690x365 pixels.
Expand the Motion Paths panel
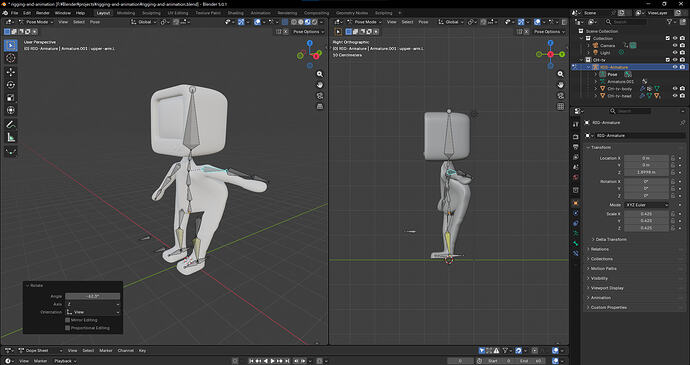(x=603, y=269)
